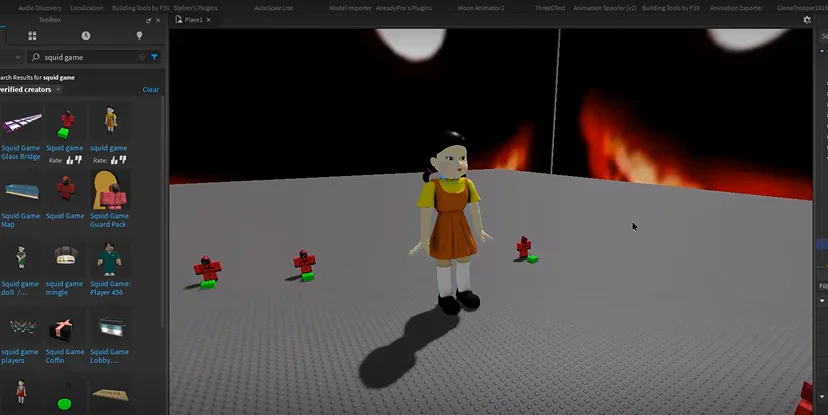Open the Recent clock tab in Toolbox

(x=86, y=36)
